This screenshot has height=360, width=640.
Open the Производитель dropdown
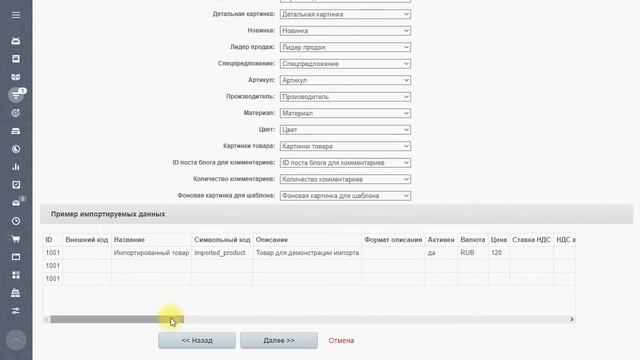pos(345,97)
